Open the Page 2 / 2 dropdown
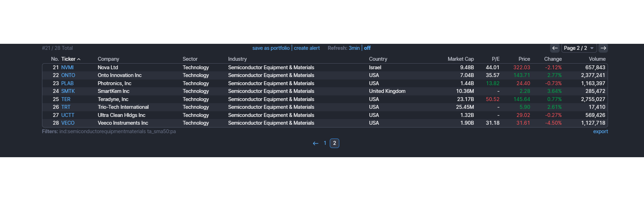Image resolution: width=644 pixels, height=201 pixels. (x=579, y=48)
